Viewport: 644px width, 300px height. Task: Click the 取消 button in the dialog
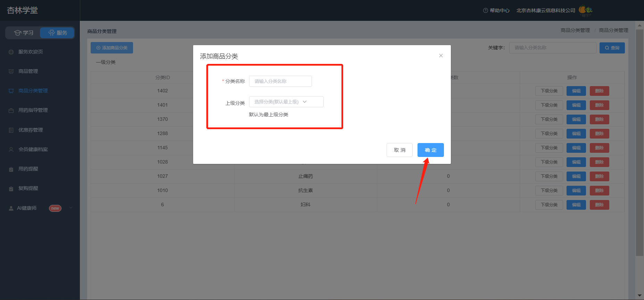click(x=399, y=150)
